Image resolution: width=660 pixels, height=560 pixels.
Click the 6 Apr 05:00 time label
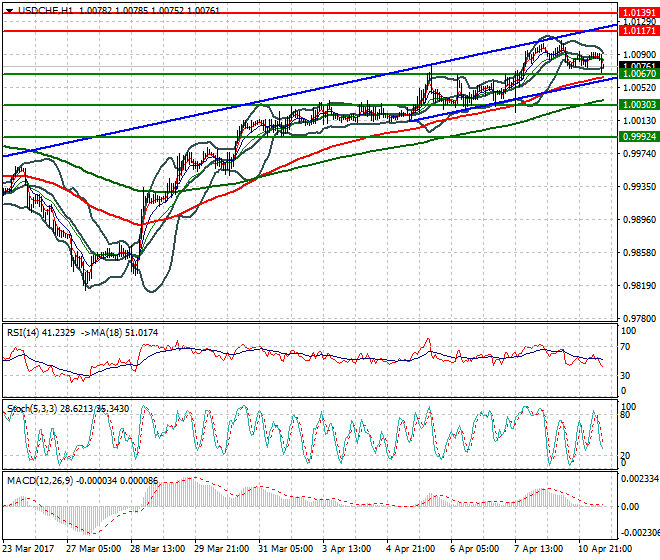pyautogui.click(x=474, y=549)
